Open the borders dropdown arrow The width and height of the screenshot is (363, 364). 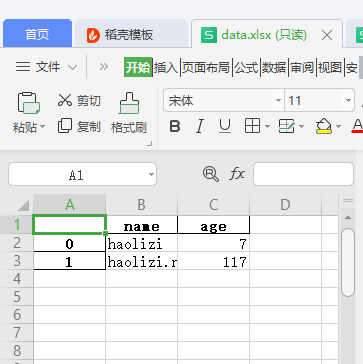pos(267,127)
